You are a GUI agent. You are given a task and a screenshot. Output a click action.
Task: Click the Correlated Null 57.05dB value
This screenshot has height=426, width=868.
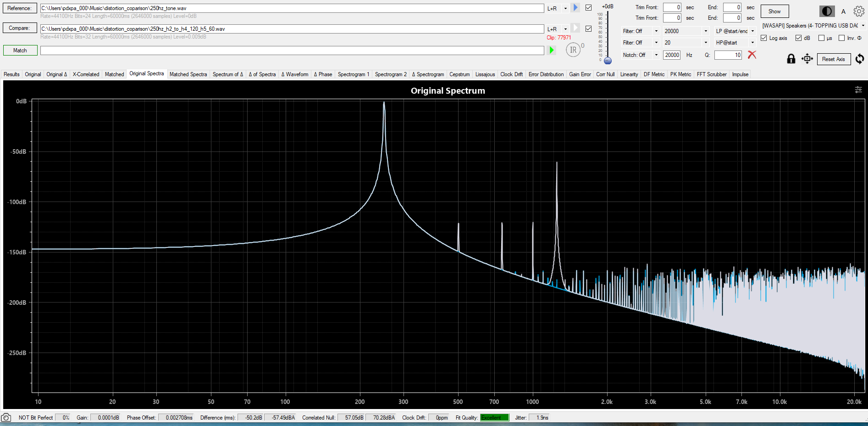(x=351, y=418)
